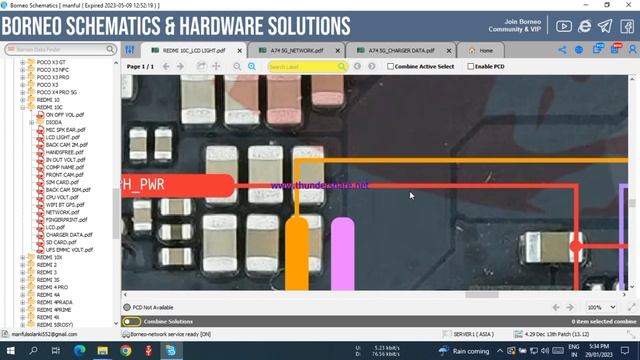This screenshot has width=640, height=360.
Task: Collapse the REDMI 10C folder
Action: coord(22,107)
